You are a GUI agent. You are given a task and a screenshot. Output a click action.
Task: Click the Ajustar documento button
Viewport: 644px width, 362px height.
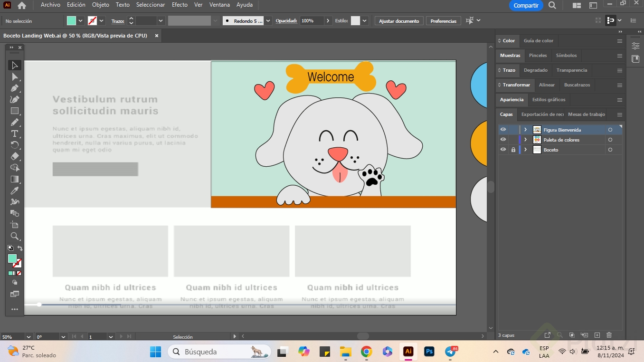[x=399, y=21]
